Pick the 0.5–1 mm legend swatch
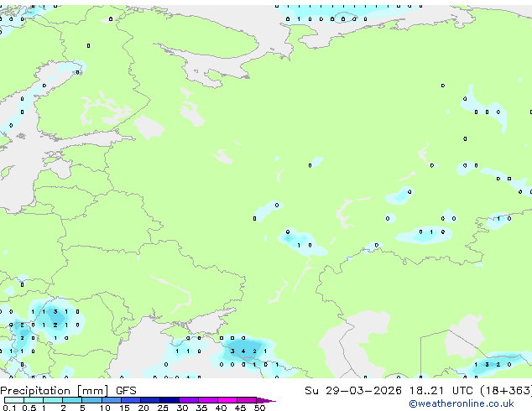532x411 pixels. 34,400
